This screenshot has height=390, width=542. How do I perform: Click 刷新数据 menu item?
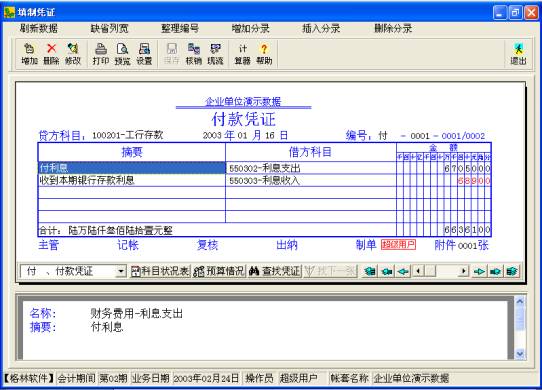click(x=39, y=28)
